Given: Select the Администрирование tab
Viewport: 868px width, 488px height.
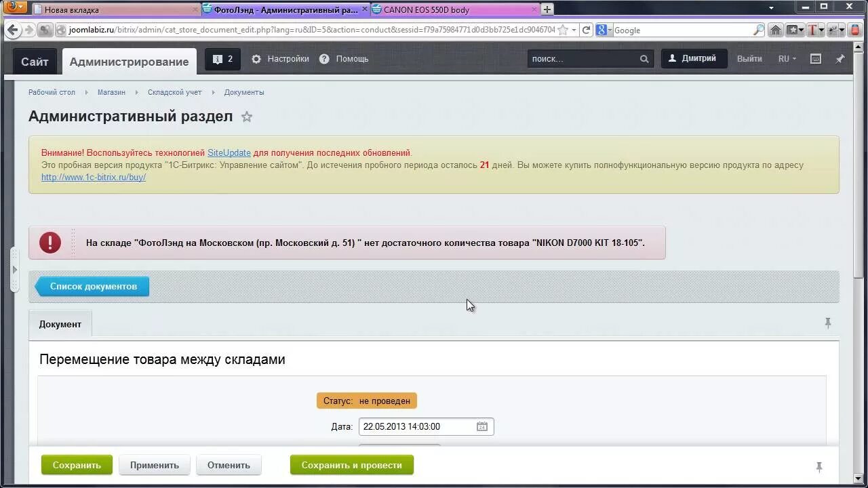Looking at the screenshot, I should coord(129,62).
